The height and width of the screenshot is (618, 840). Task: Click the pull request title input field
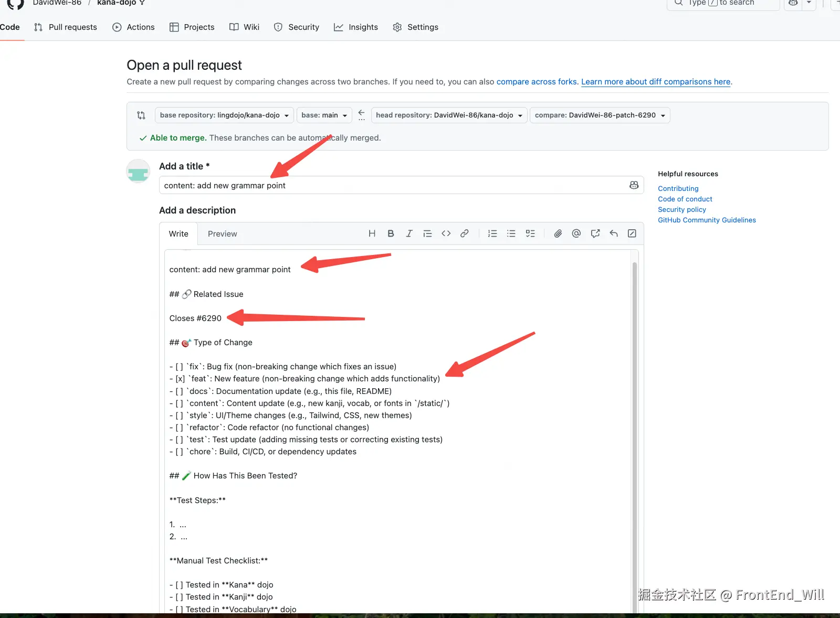[401, 185]
